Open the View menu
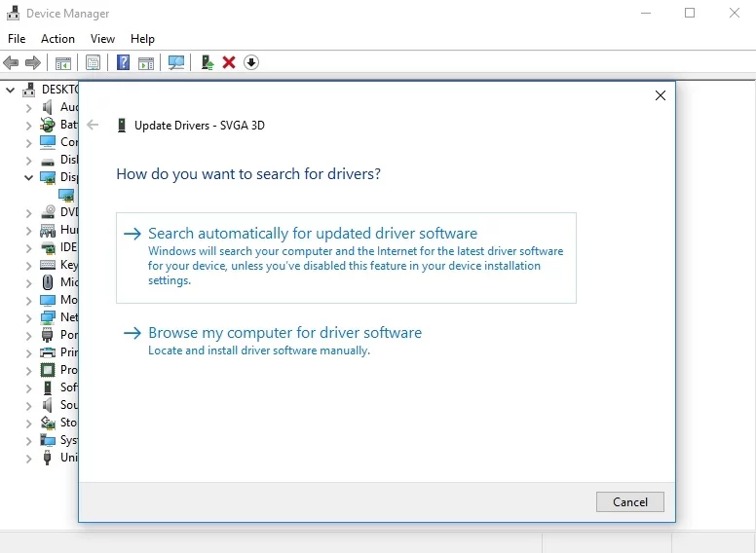 pos(102,39)
